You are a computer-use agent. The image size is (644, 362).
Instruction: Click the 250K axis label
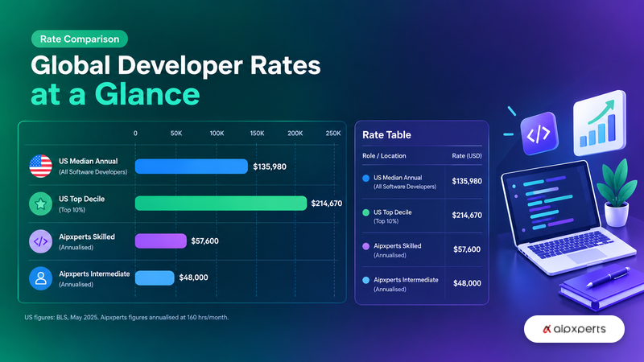(333, 134)
